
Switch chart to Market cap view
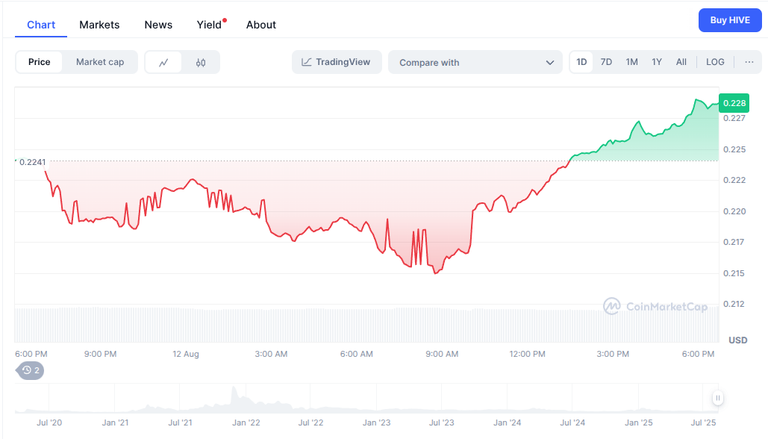[100, 62]
